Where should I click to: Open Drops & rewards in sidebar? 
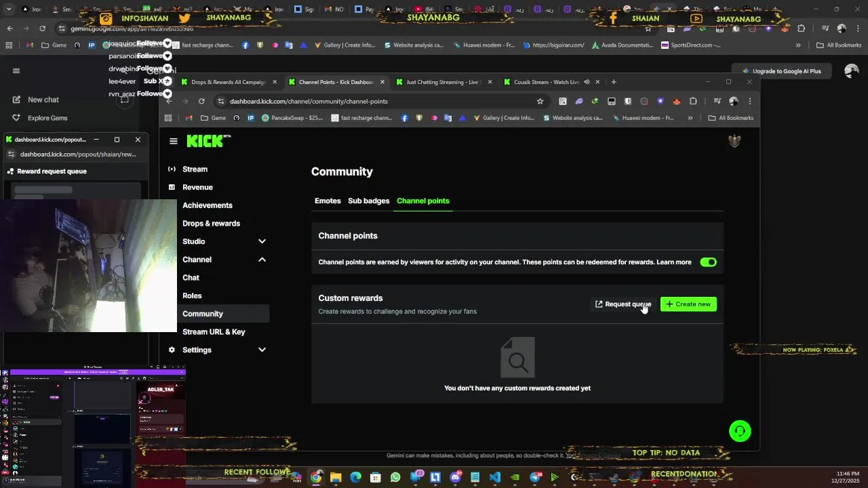pos(211,224)
